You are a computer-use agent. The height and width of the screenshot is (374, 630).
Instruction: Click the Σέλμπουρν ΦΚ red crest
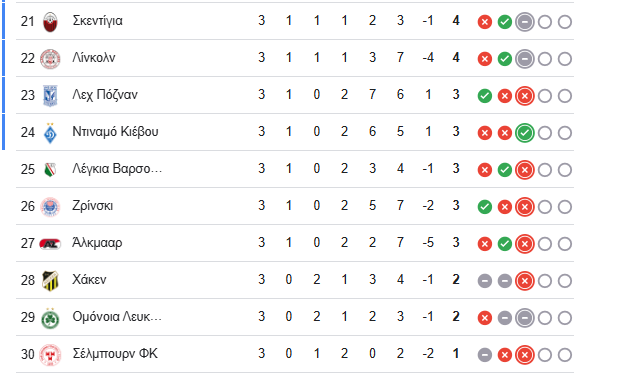(x=50, y=355)
